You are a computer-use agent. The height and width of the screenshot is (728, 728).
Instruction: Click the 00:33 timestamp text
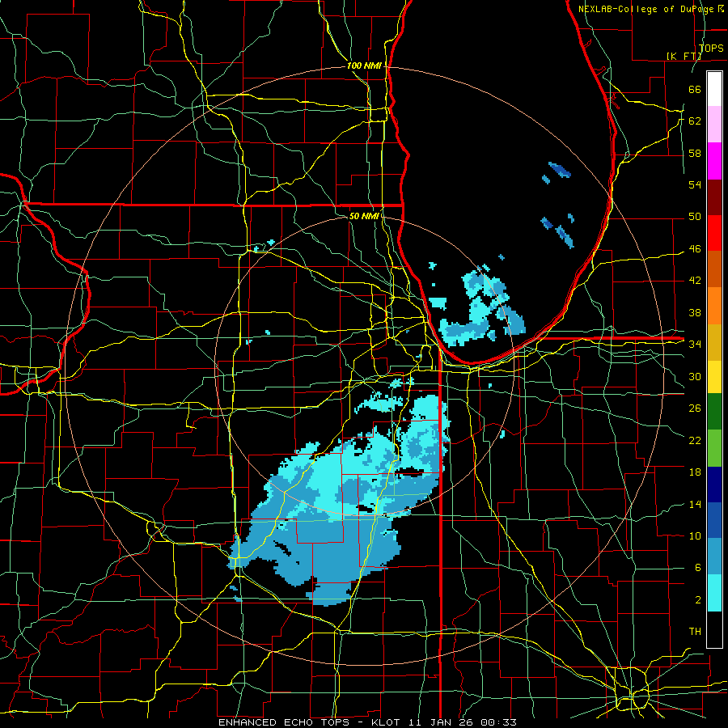pyautogui.click(x=498, y=722)
